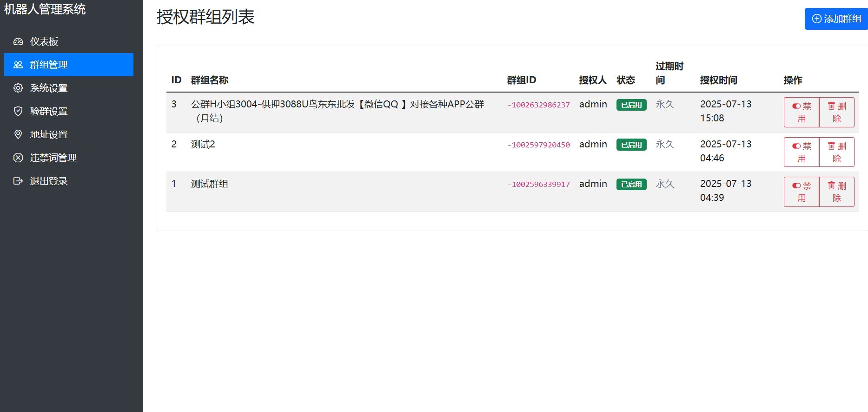Viewport: 868px width, 412px height.
Task: Click the 已启用 status badge for 测试2
Action: coord(631,145)
